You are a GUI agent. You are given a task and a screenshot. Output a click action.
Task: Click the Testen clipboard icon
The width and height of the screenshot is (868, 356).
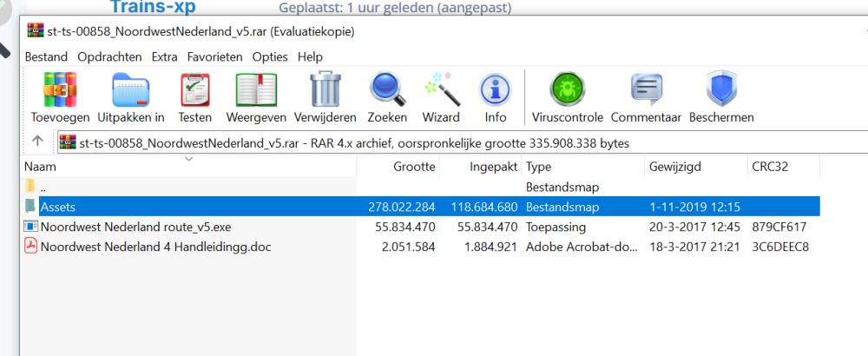tap(194, 89)
